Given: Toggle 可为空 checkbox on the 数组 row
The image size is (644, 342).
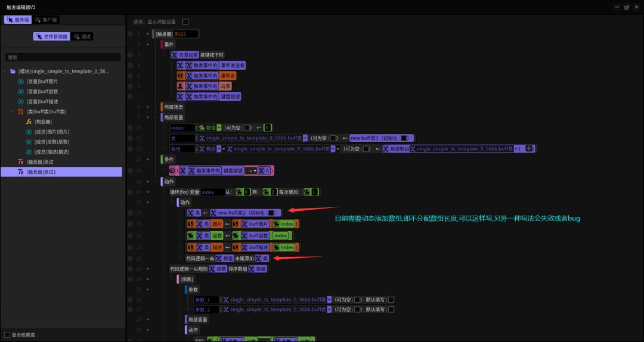Looking at the screenshot, I should [366, 149].
